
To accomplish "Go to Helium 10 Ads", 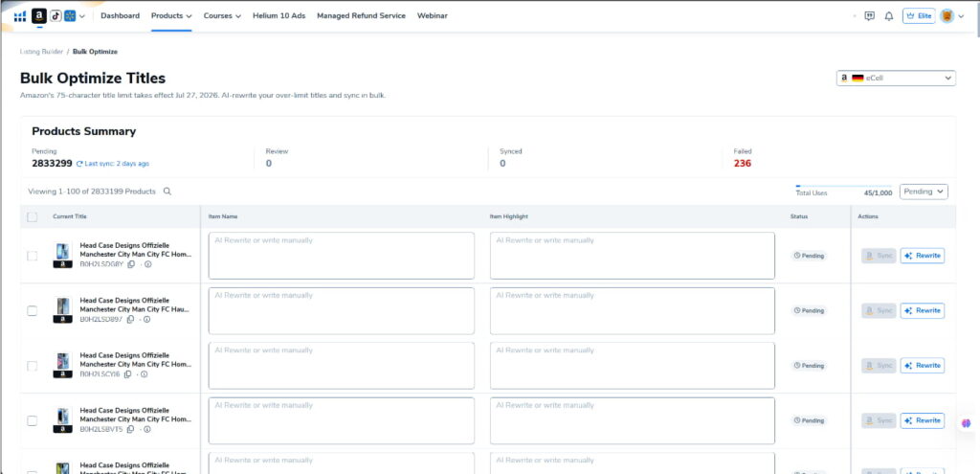I will [x=278, y=15].
